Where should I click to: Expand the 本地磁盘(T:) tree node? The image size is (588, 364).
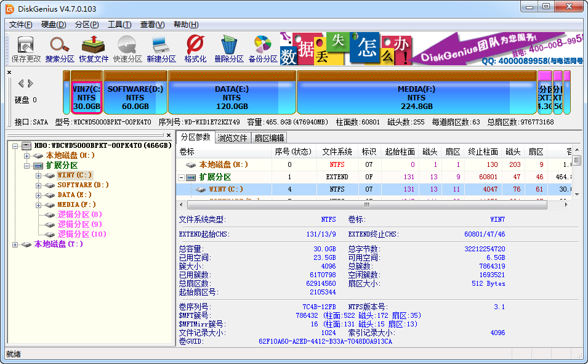coord(15,245)
